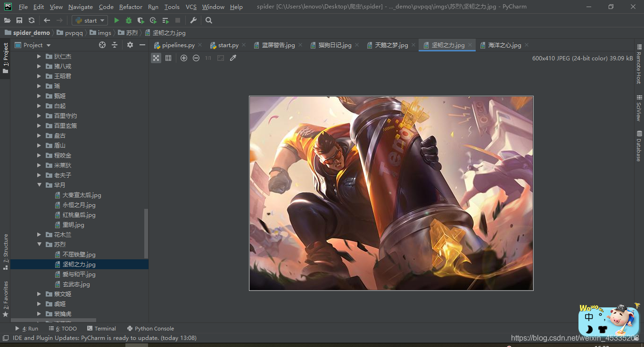Click the imgs breadcrumb
644x347 pixels.
[100, 33]
